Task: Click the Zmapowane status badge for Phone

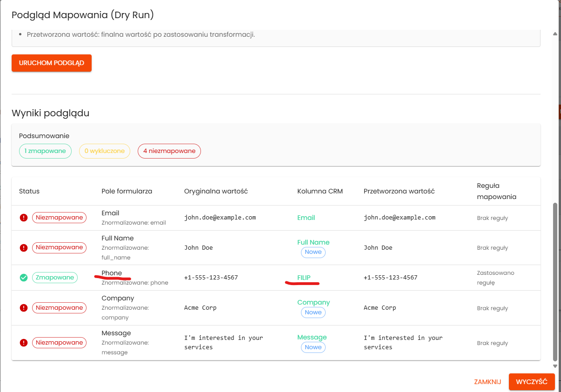Action: 55,278
